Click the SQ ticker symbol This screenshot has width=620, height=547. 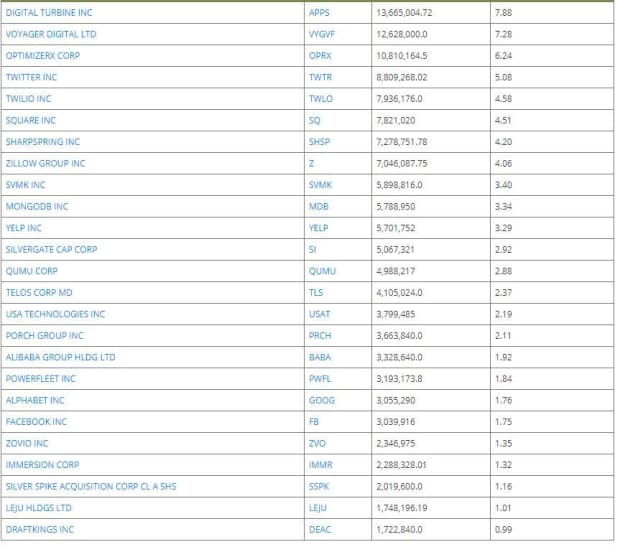coord(314,120)
